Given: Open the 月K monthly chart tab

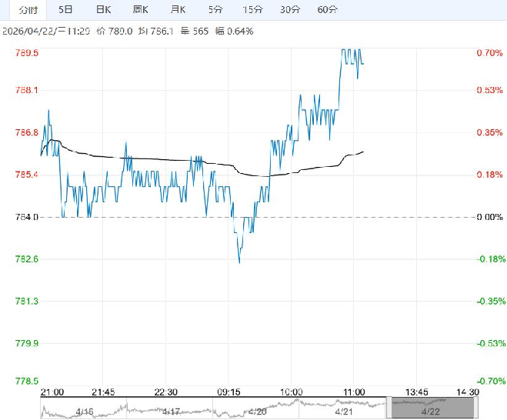Looking at the screenshot, I should click(178, 9).
